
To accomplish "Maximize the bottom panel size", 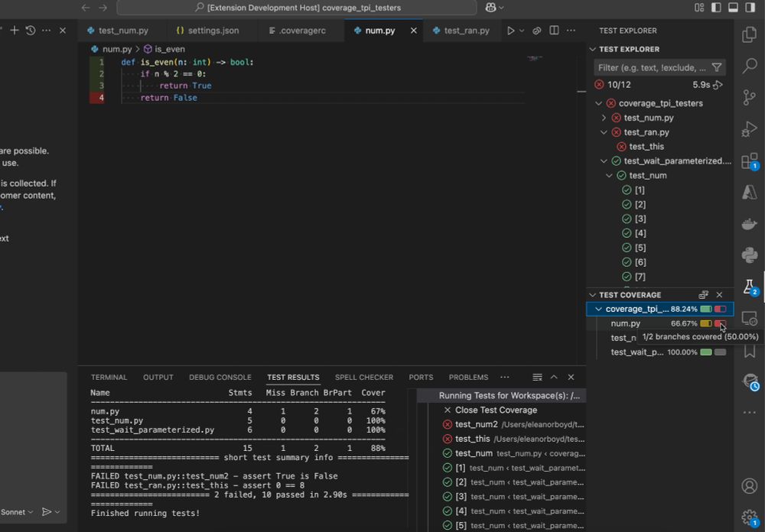I will pos(554,378).
